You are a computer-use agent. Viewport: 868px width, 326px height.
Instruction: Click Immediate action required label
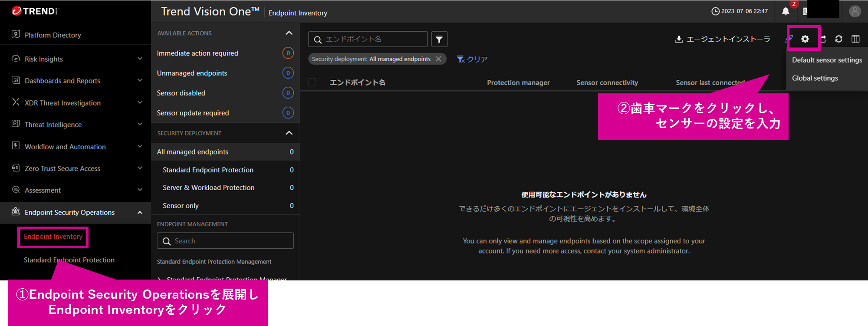tap(197, 53)
